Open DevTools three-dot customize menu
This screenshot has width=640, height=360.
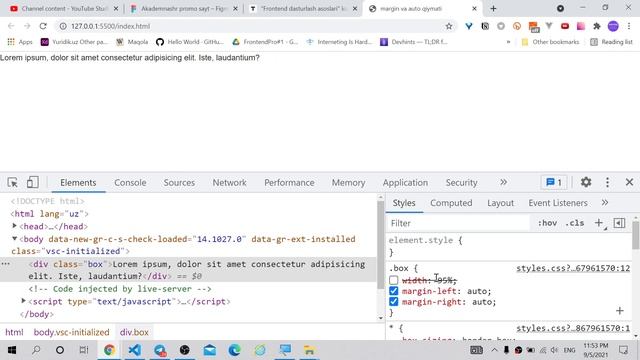pos(607,182)
